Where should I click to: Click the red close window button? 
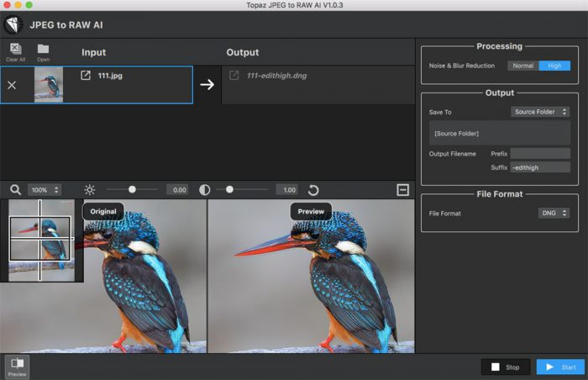tap(7, 5)
